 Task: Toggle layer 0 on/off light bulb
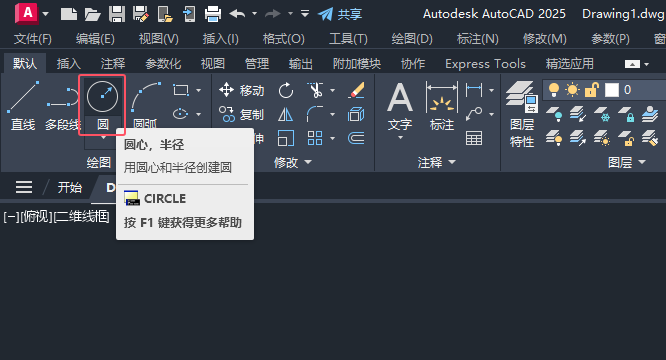pos(554,90)
